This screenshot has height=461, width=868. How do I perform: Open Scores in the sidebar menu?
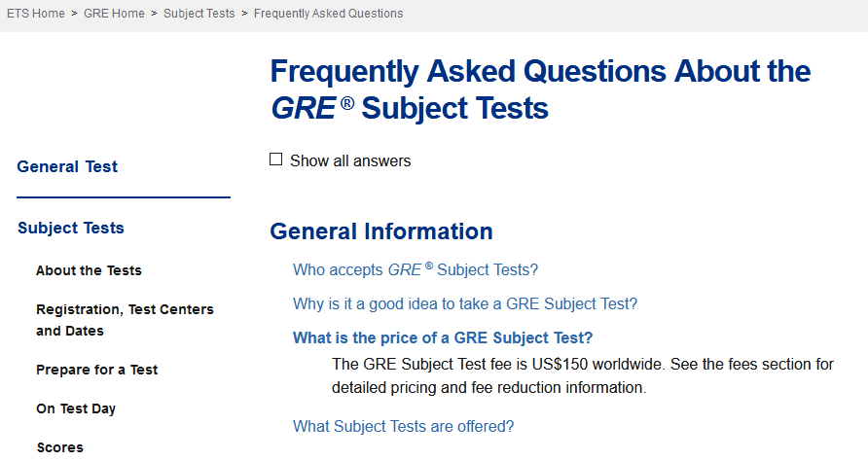[x=59, y=447]
